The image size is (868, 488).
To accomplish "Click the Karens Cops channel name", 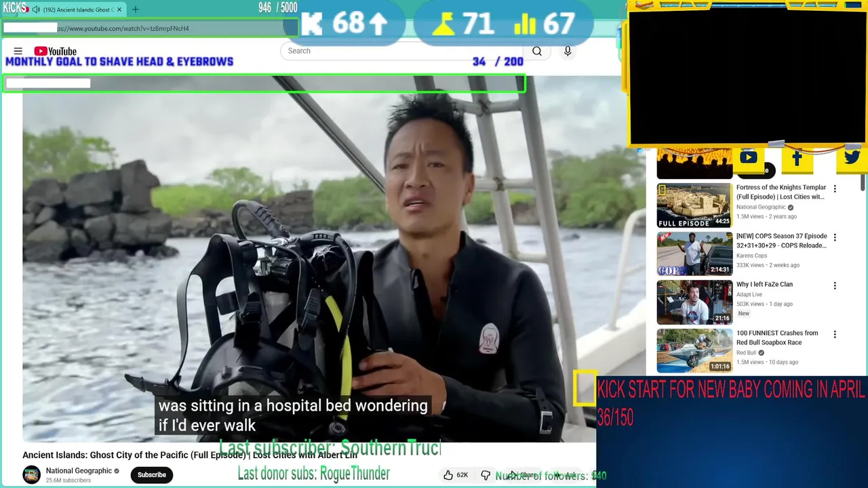I will point(751,256).
